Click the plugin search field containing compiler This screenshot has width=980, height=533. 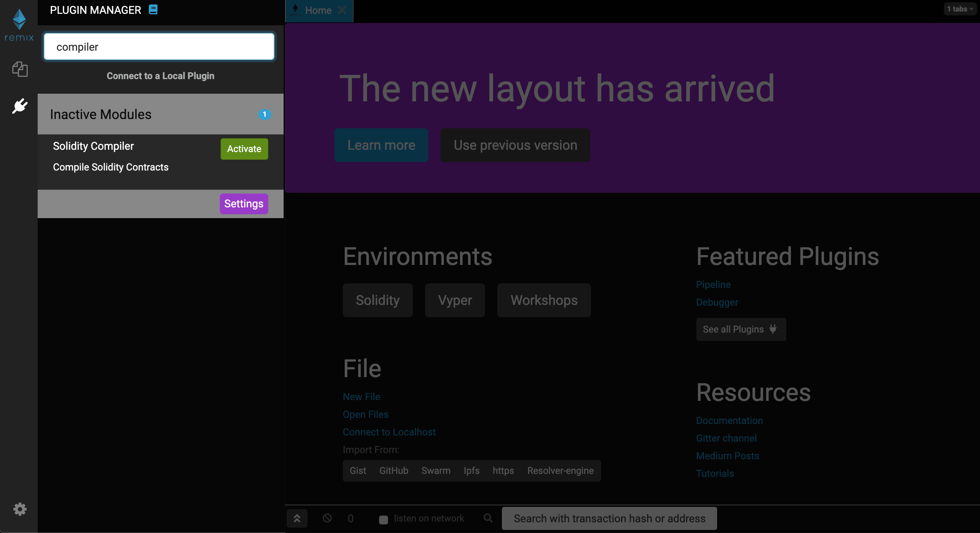(159, 47)
